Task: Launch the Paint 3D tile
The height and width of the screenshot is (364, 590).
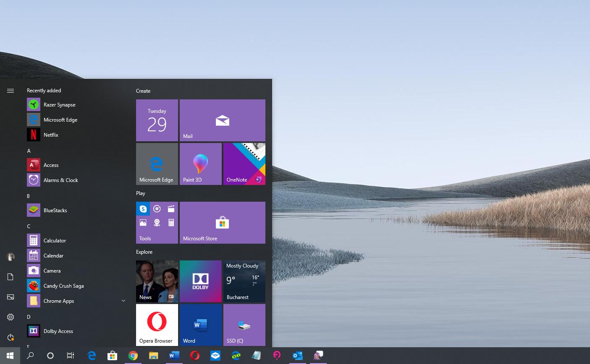Action: [201, 164]
